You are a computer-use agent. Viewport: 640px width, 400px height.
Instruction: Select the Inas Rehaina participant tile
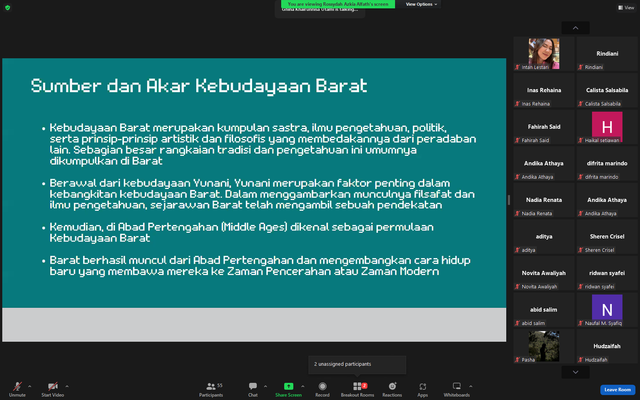(x=544, y=90)
